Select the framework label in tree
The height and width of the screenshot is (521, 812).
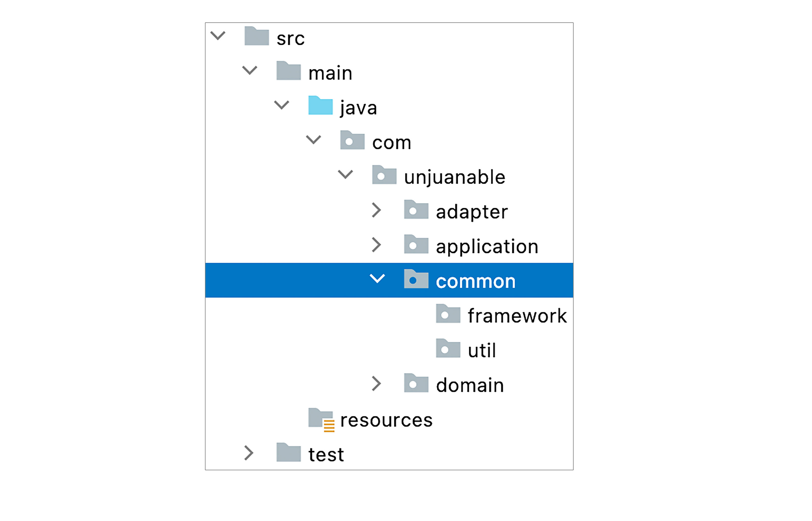pos(517,316)
